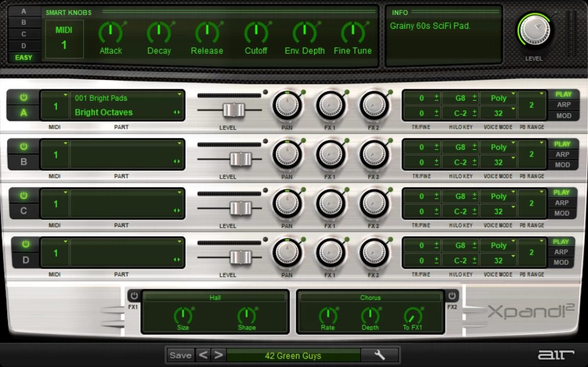This screenshot has height=367, width=588.
Task: Click part A transpose plus/minus stepper
Action: pyautogui.click(x=437, y=98)
